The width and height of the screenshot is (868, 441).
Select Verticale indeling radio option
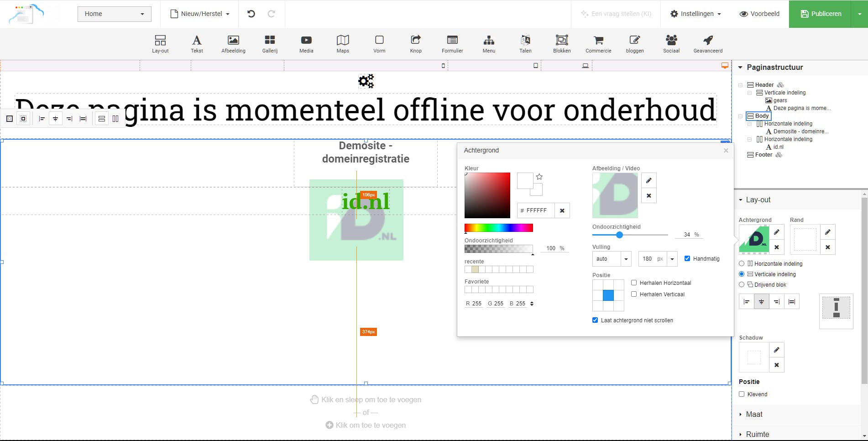742,274
